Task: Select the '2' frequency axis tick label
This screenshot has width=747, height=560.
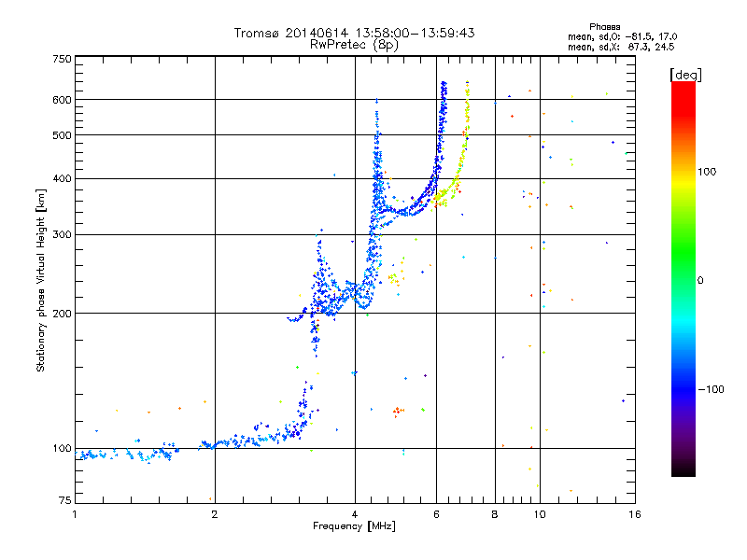Action: 215,514
